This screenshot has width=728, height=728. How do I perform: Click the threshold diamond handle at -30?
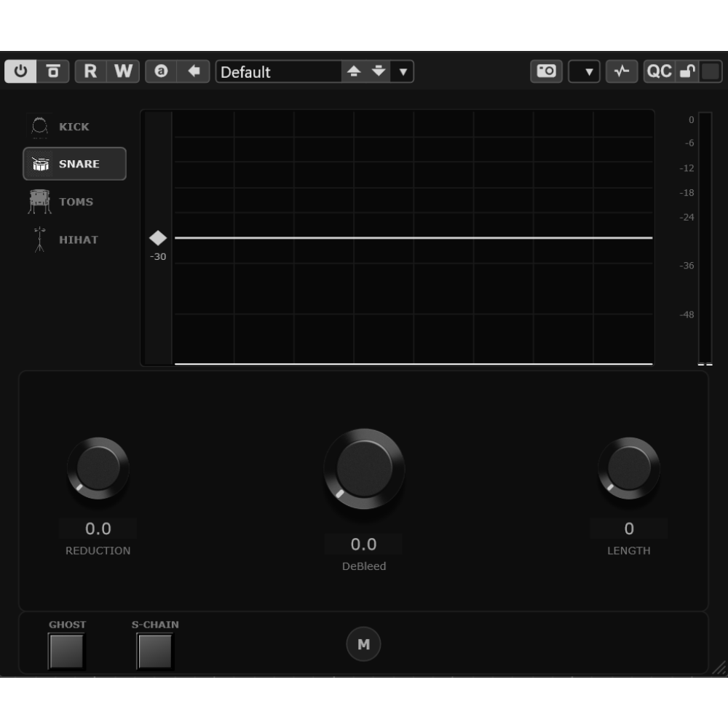tap(158, 238)
